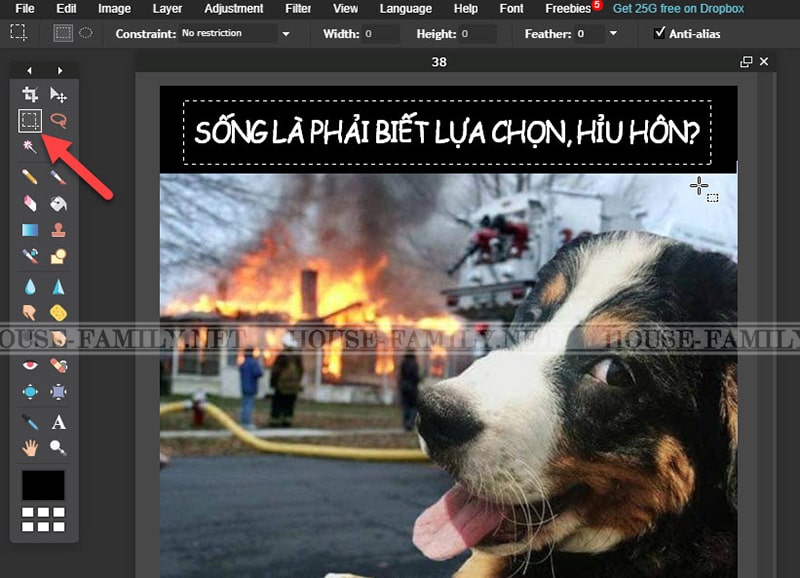
Task: Select the Marquee tool in the toolbox
Action: (30, 120)
